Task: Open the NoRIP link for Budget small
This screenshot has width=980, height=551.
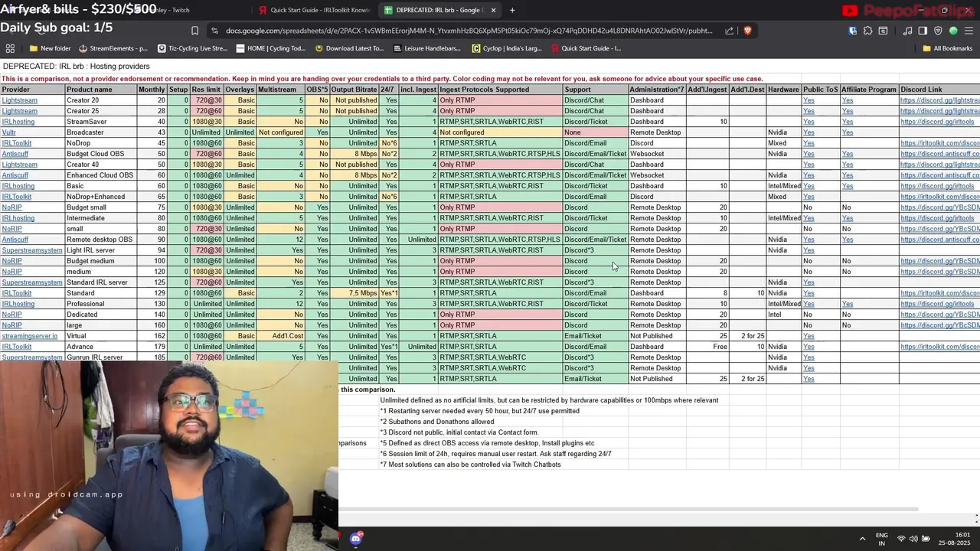Action: coord(11,207)
